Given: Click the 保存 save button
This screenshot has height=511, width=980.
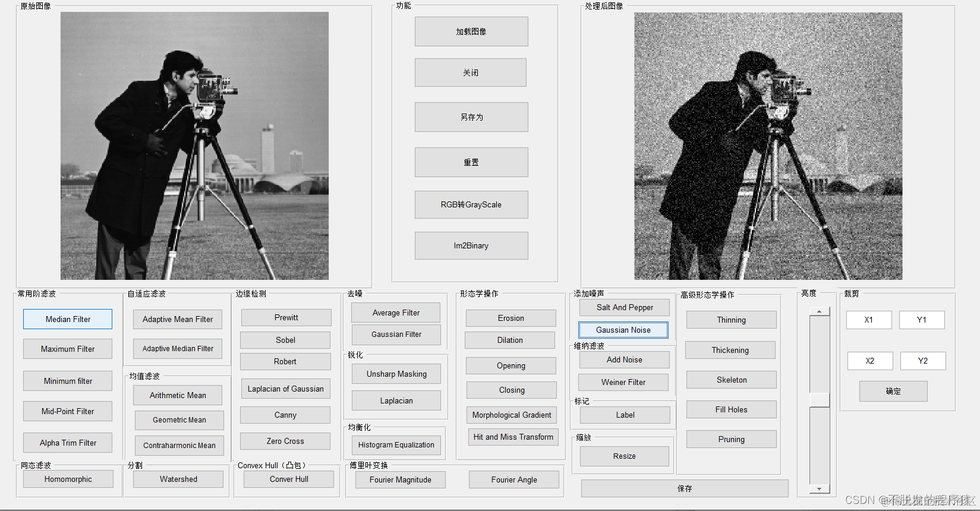Looking at the screenshot, I should tap(685, 488).
